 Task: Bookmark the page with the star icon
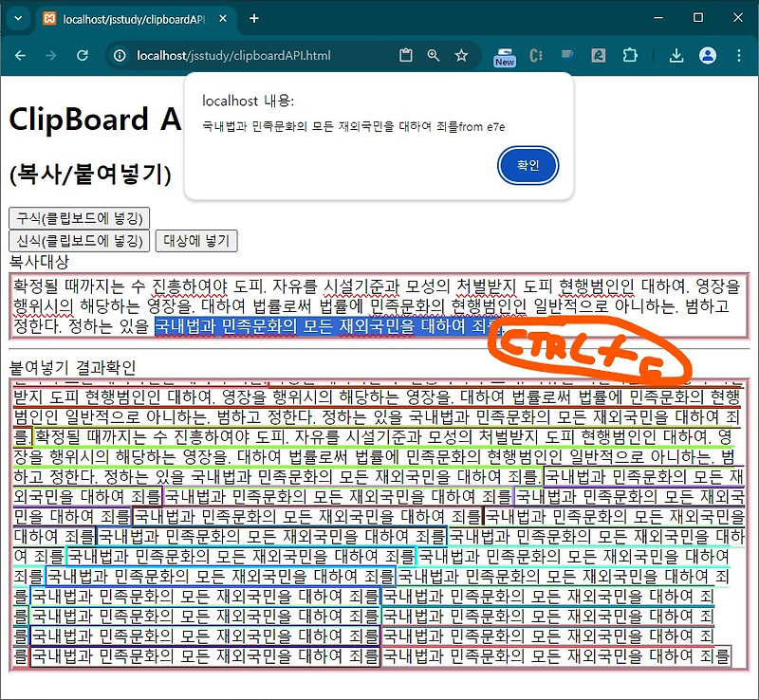[462, 56]
